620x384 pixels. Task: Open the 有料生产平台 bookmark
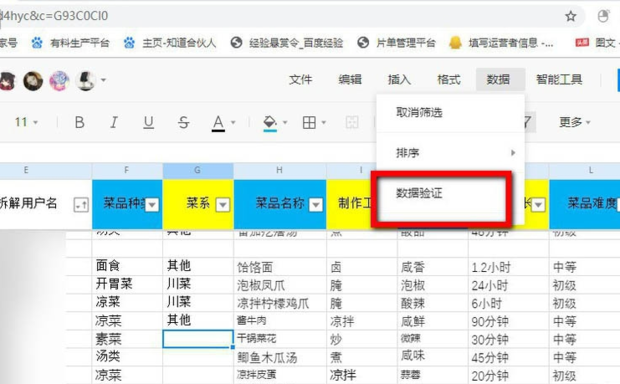click(x=70, y=43)
